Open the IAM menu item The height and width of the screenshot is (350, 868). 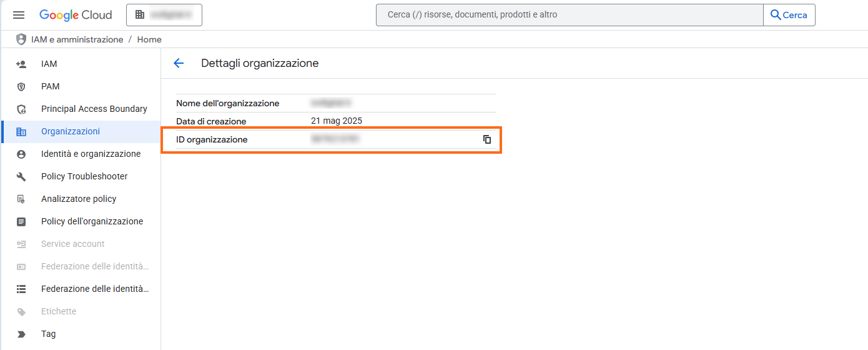pyautogui.click(x=49, y=64)
